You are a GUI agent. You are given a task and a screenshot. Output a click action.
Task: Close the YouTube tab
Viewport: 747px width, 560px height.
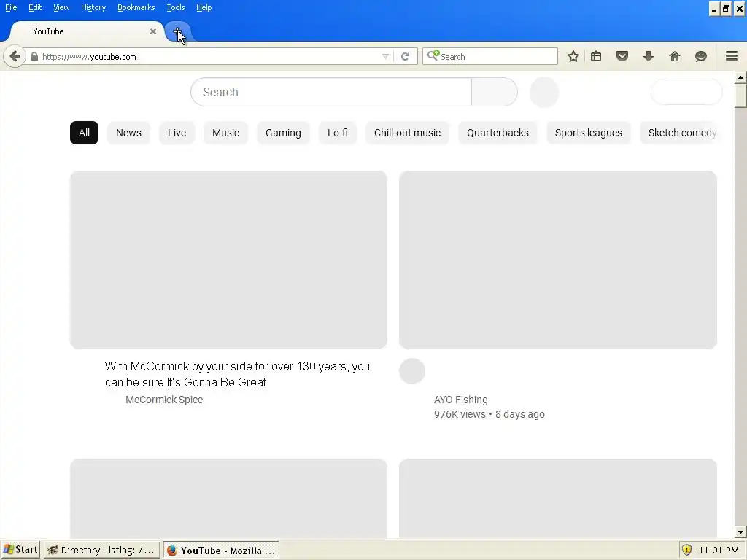pyautogui.click(x=153, y=31)
